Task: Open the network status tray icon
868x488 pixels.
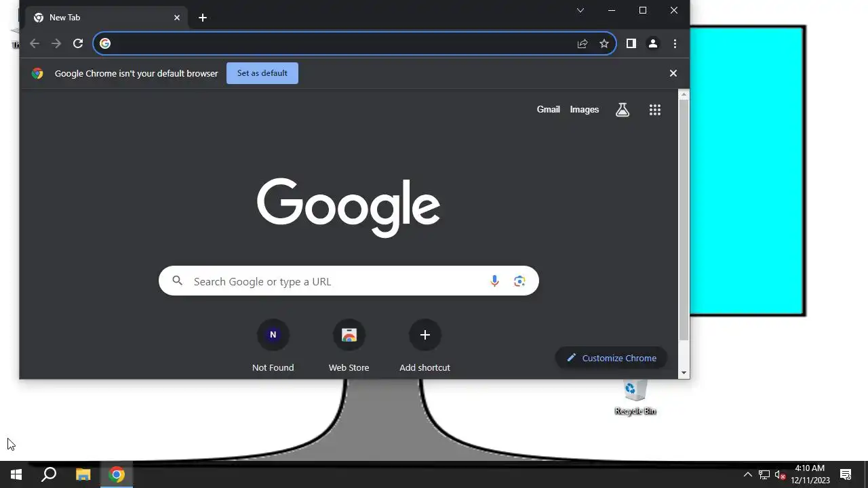Action: coord(764,474)
